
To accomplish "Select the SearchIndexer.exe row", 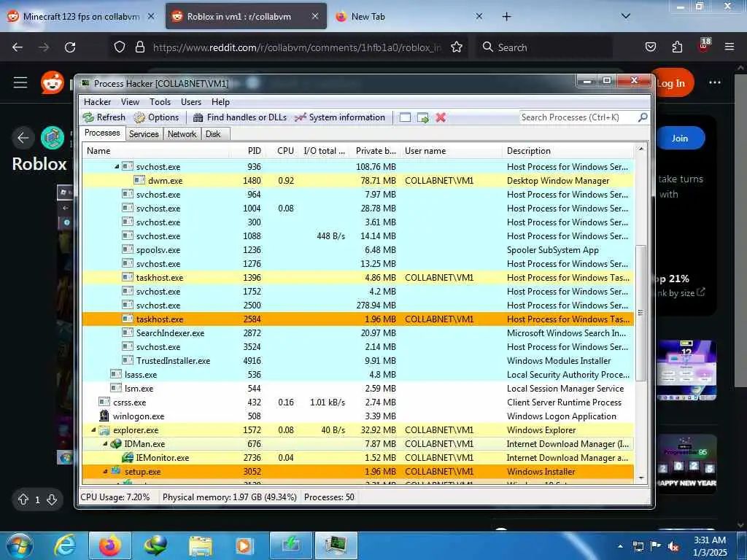I will [357, 332].
